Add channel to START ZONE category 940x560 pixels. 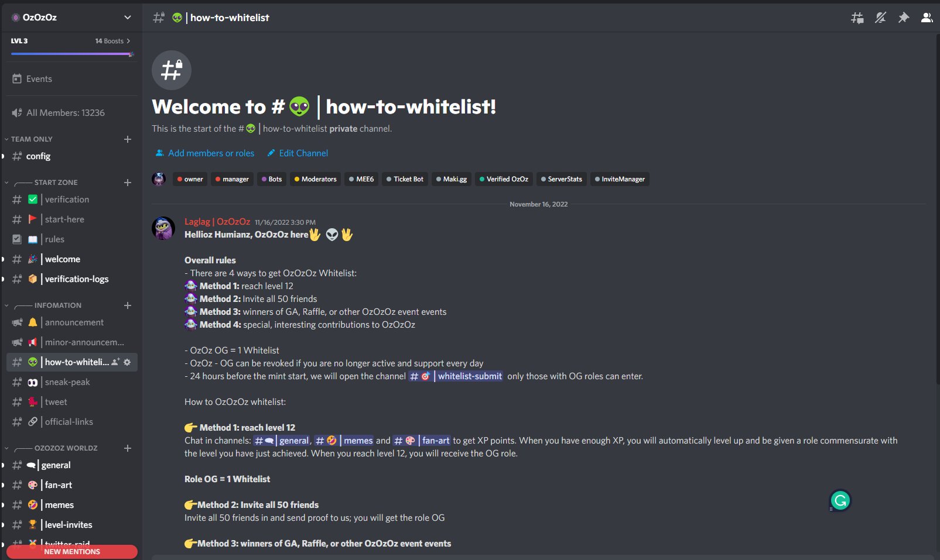click(x=128, y=183)
